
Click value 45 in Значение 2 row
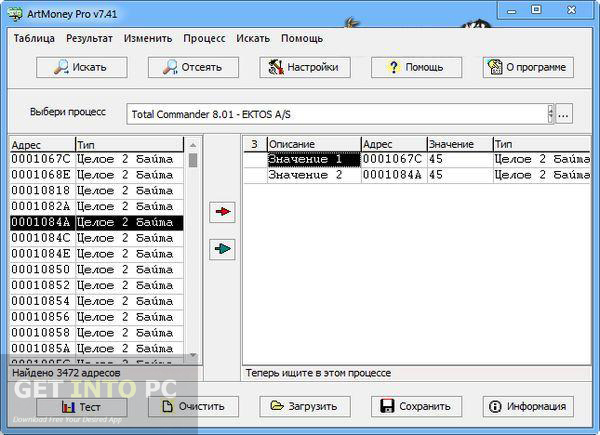click(x=460, y=175)
